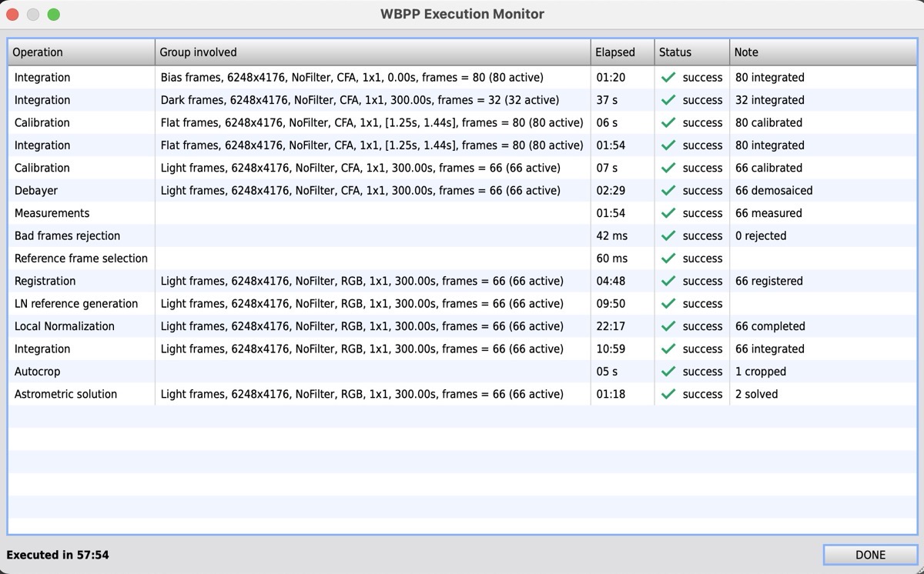The height and width of the screenshot is (574, 924).
Task: Click success checkmark for Local Normalization
Action: 668,326
